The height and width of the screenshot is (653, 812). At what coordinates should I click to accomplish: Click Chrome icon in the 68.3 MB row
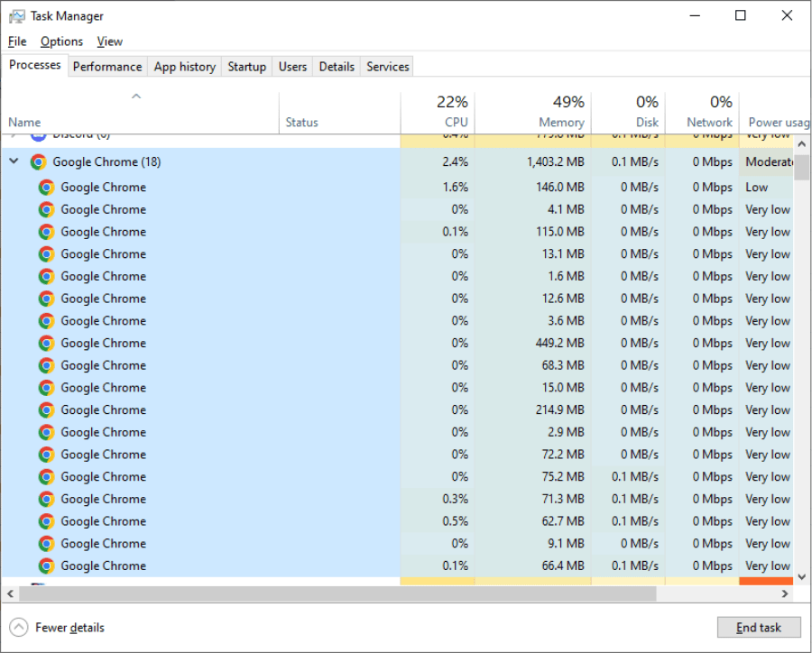tap(46, 365)
